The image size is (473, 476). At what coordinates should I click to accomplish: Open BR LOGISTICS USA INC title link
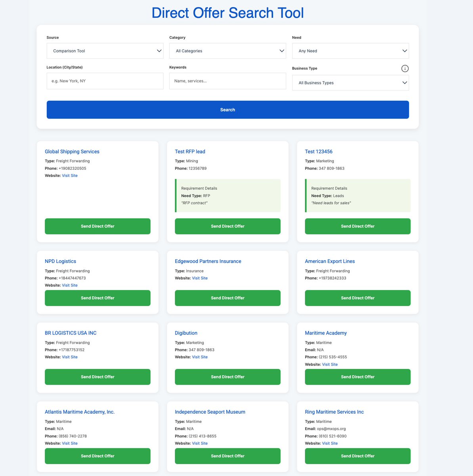[x=71, y=333]
